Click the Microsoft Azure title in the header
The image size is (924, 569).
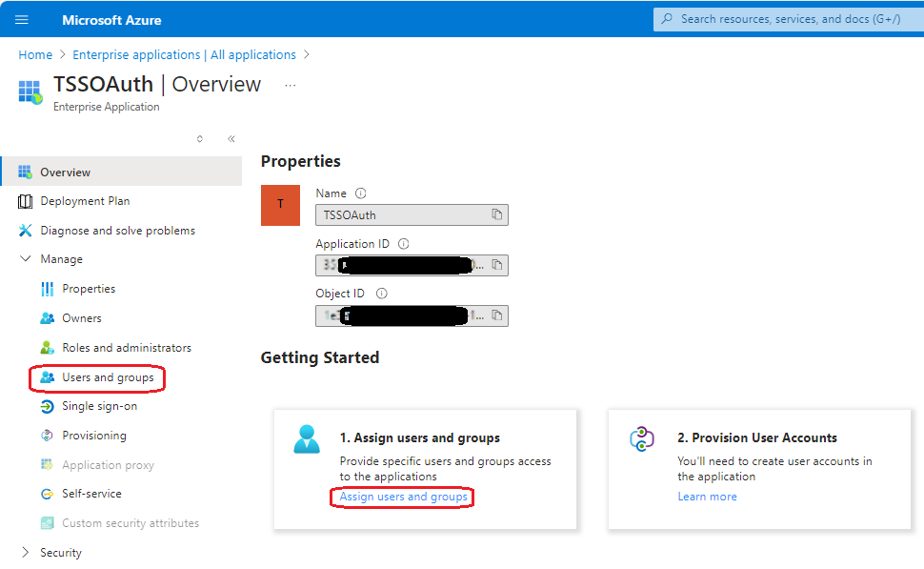[112, 20]
